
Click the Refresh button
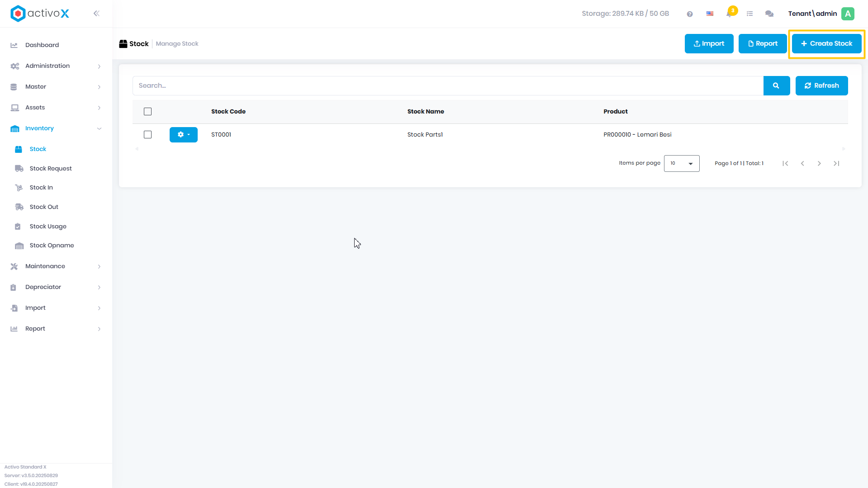click(821, 85)
